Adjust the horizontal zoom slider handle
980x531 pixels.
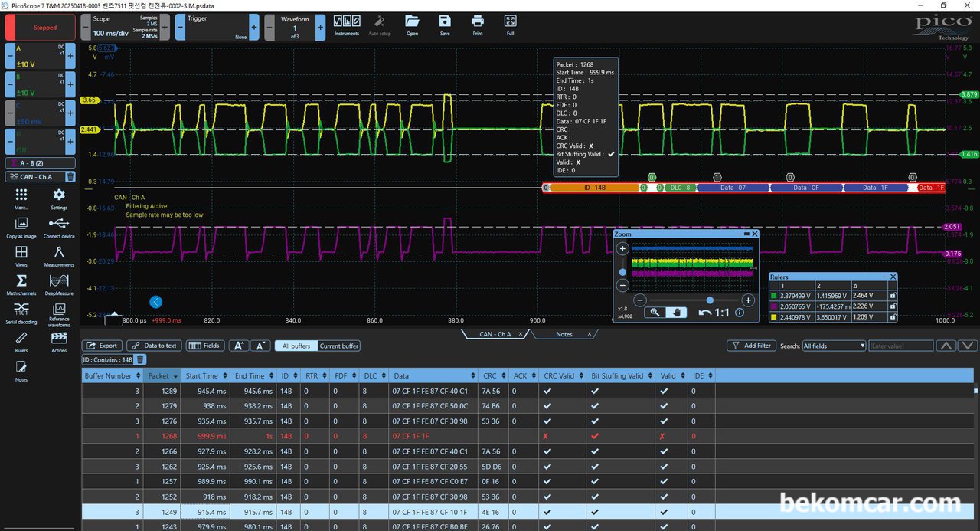click(x=710, y=300)
